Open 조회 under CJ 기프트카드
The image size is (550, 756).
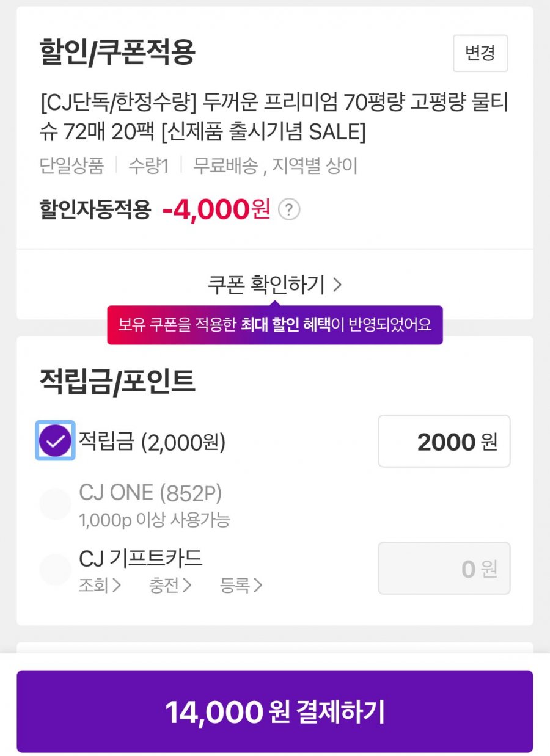point(100,585)
